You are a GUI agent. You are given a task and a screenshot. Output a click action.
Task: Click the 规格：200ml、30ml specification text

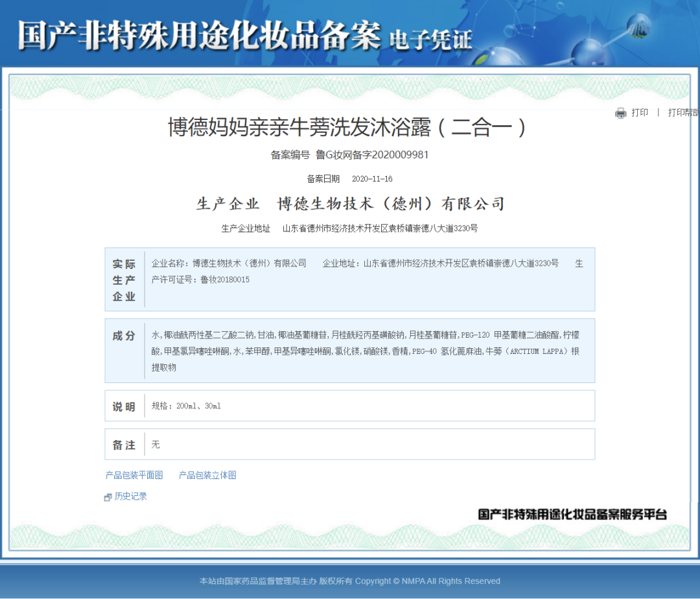[186, 406]
